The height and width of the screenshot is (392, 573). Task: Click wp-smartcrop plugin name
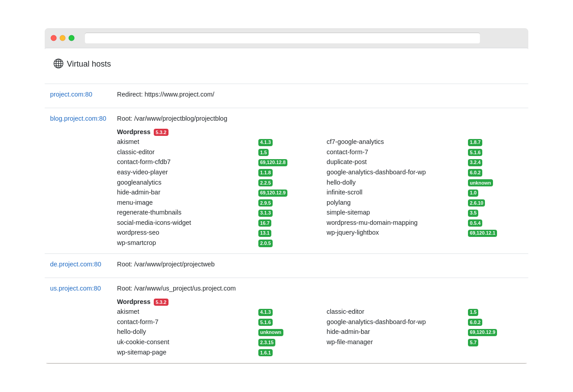click(x=137, y=243)
